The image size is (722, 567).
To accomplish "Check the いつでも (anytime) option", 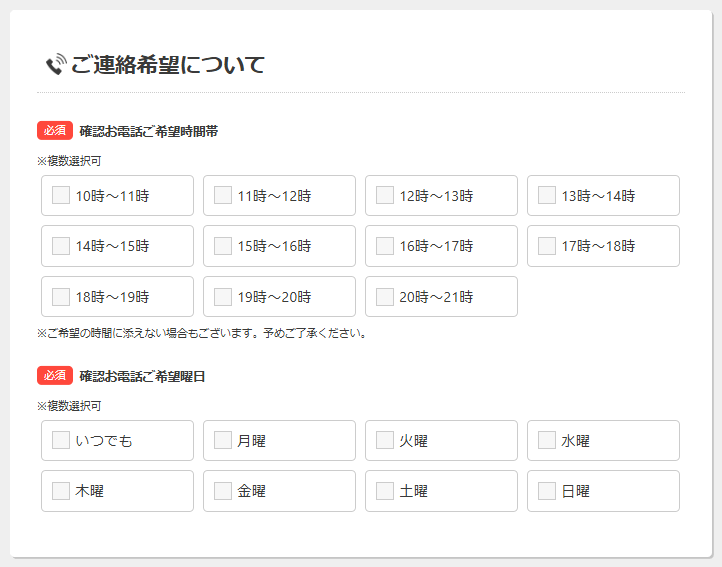I will [61, 441].
